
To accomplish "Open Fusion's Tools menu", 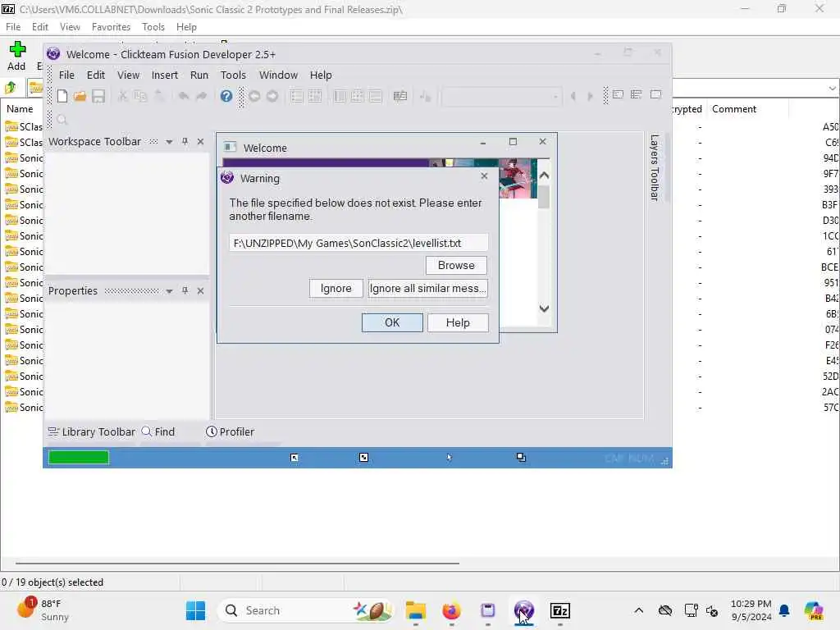I will click(x=233, y=75).
